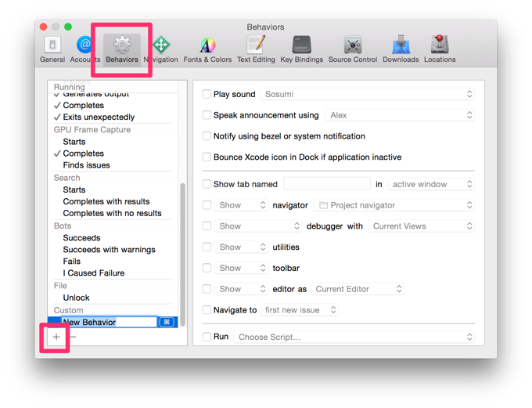Open the Current Views dropdown
This screenshot has height=408, width=532.
tap(421, 226)
